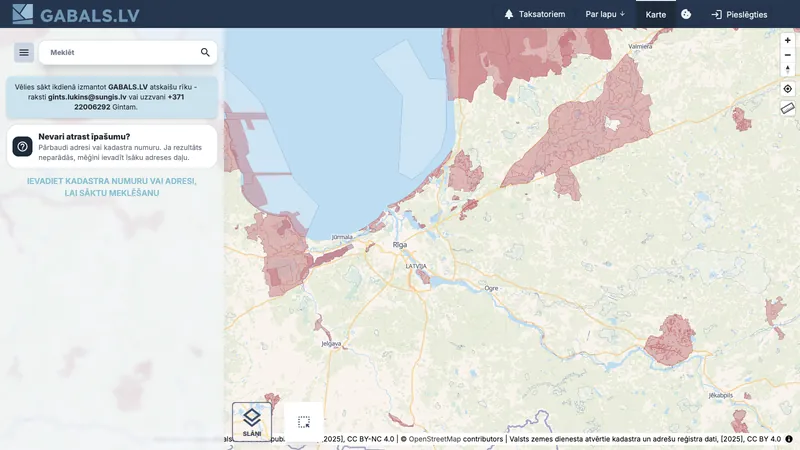Click the question mark help icon

22,146
